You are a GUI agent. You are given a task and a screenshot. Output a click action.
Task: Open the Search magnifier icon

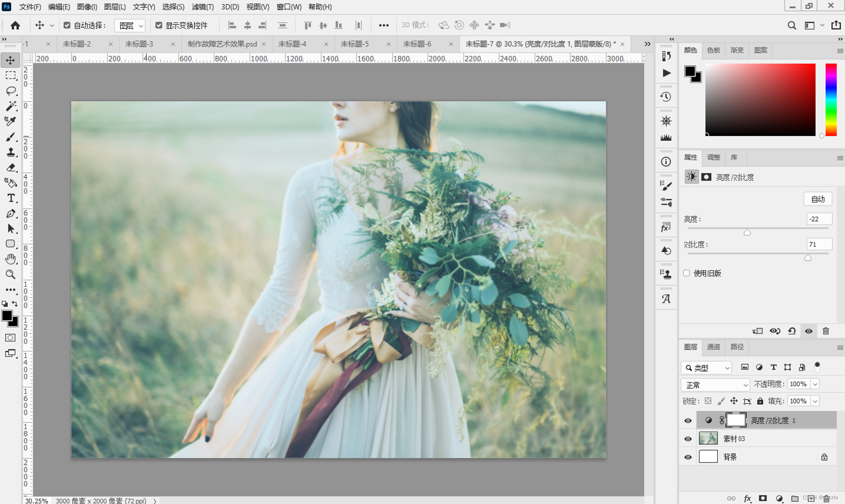pos(792,25)
